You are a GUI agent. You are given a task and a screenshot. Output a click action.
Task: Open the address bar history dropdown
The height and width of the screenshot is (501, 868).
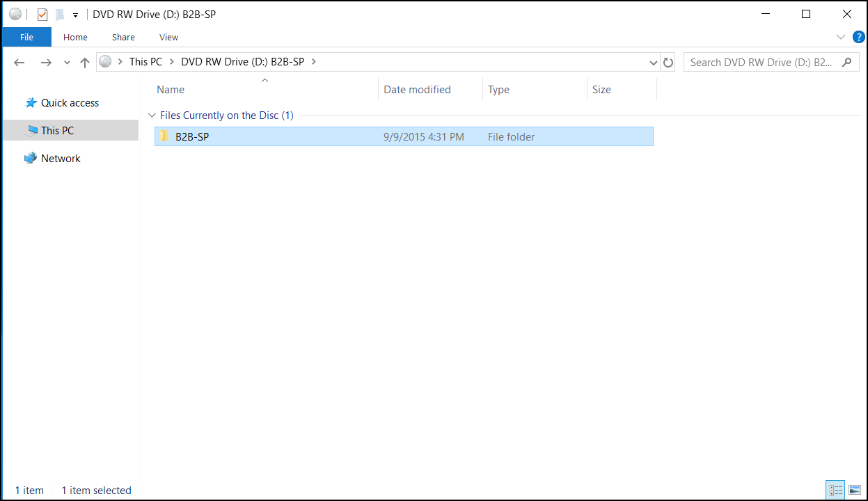tap(653, 63)
